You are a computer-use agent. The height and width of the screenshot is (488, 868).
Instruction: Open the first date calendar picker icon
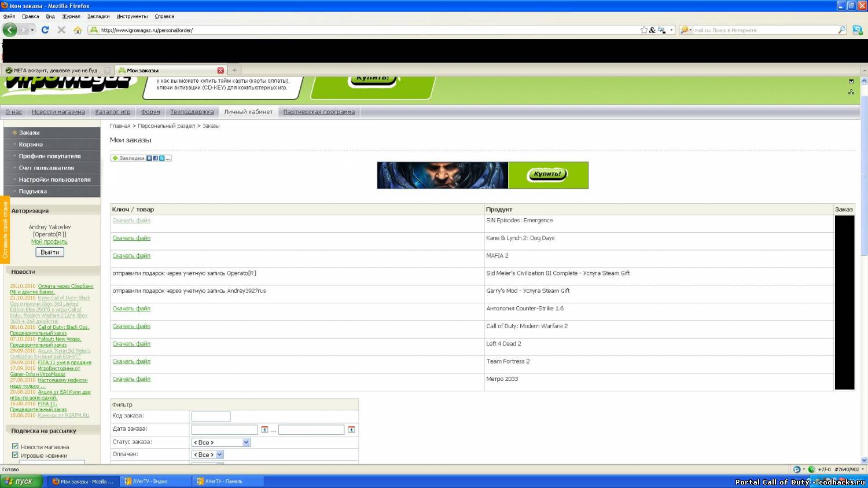point(264,430)
